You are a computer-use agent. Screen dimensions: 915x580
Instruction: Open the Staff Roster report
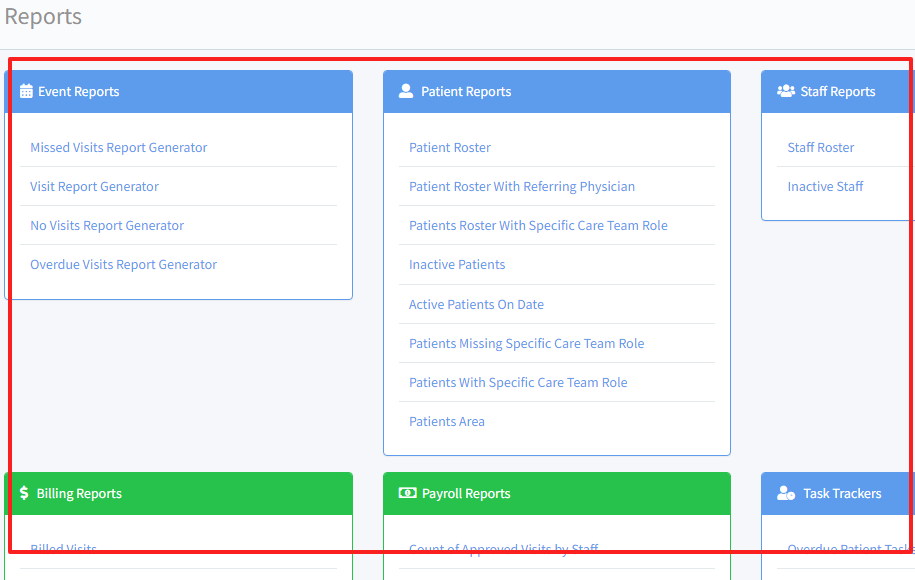pyautogui.click(x=821, y=148)
